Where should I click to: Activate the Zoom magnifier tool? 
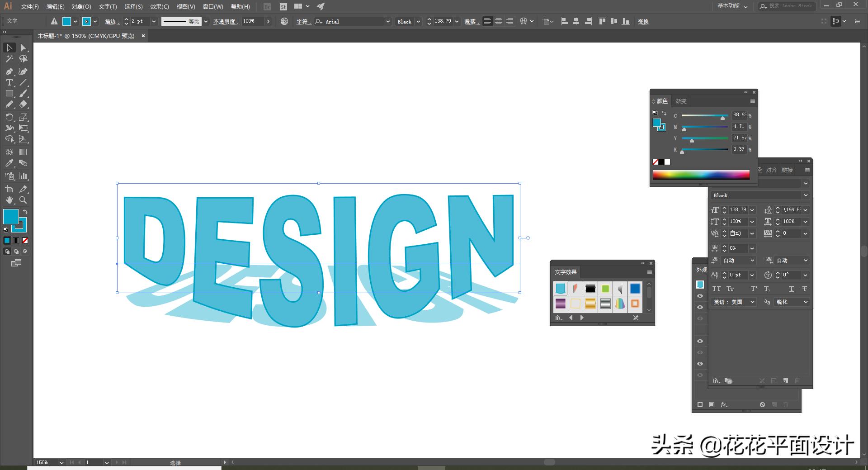click(x=23, y=200)
